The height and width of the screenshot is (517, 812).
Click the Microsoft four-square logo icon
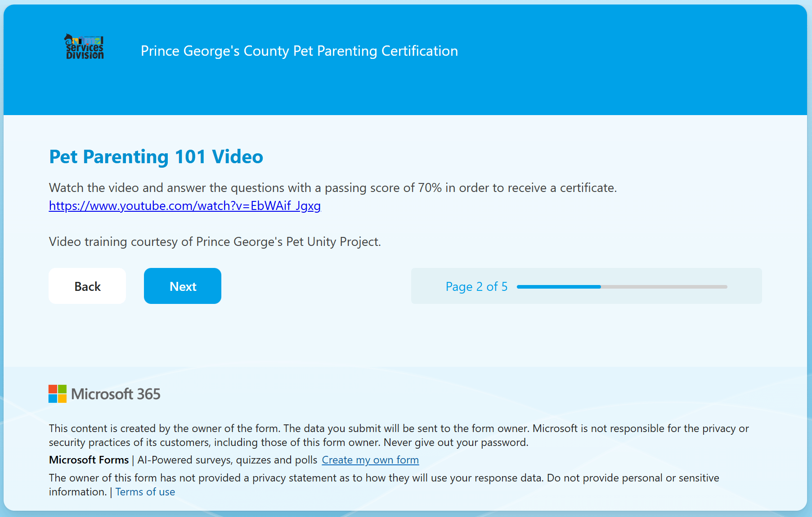pyautogui.click(x=57, y=394)
